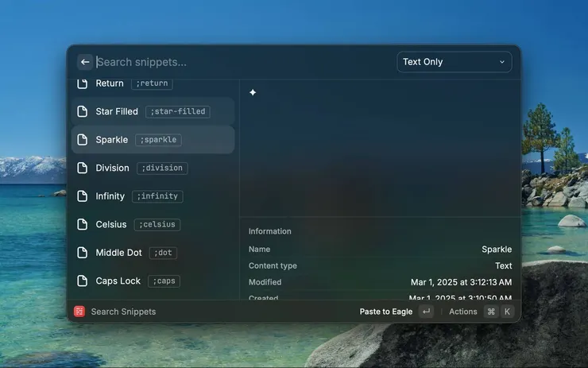Open the Text Only dropdown
This screenshot has width=588, height=368.
pyautogui.click(x=455, y=62)
